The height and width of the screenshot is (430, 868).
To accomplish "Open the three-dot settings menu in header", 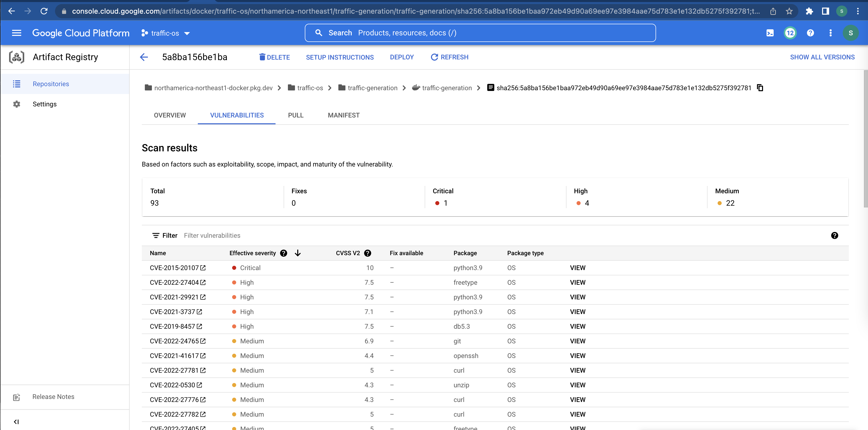I will coord(830,33).
